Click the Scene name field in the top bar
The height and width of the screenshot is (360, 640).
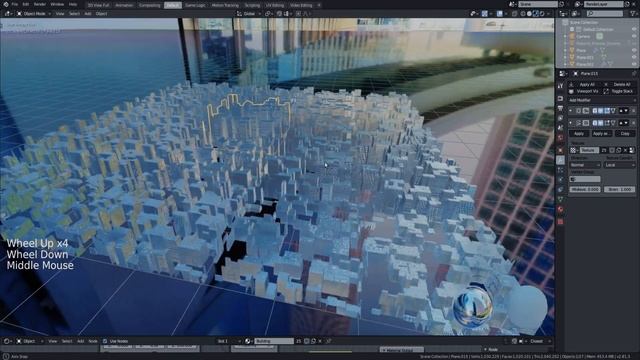tap(538, 4)
